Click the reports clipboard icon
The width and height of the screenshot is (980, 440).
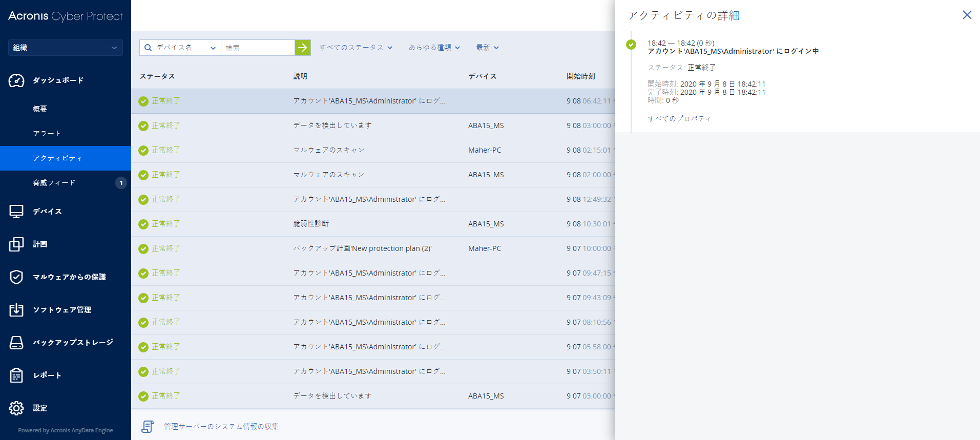coord(16,375)
